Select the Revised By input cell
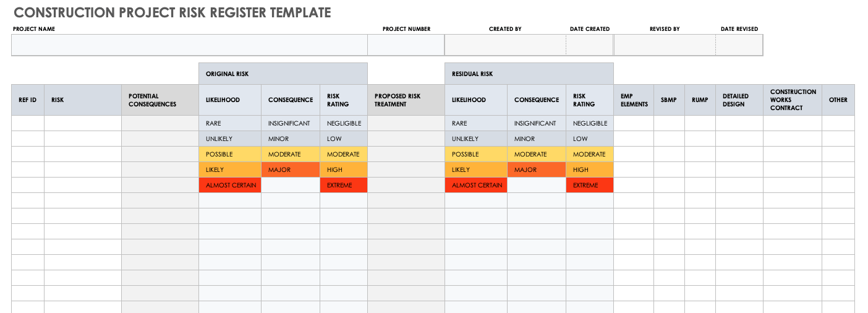The width and height of the screenshot is (868, 313). [x=665, y=45]
